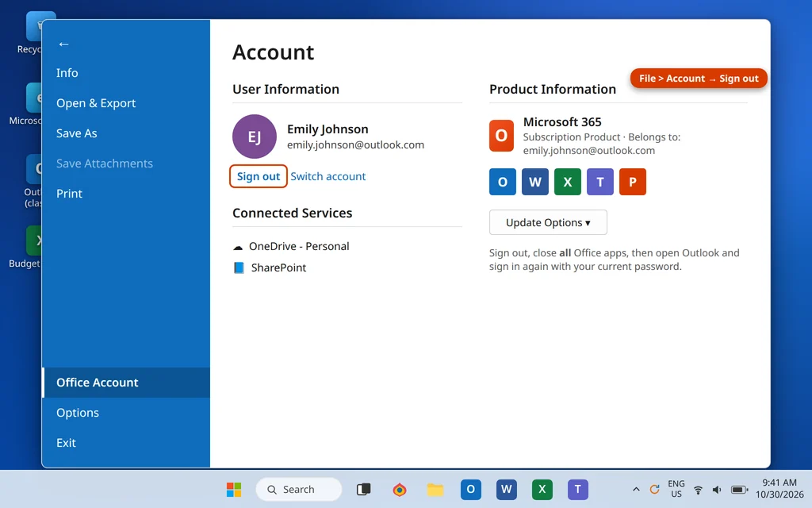Screen dimensions: 812x508
Task: Open Teams from the taskbar
Action: (x=578, y=489)
